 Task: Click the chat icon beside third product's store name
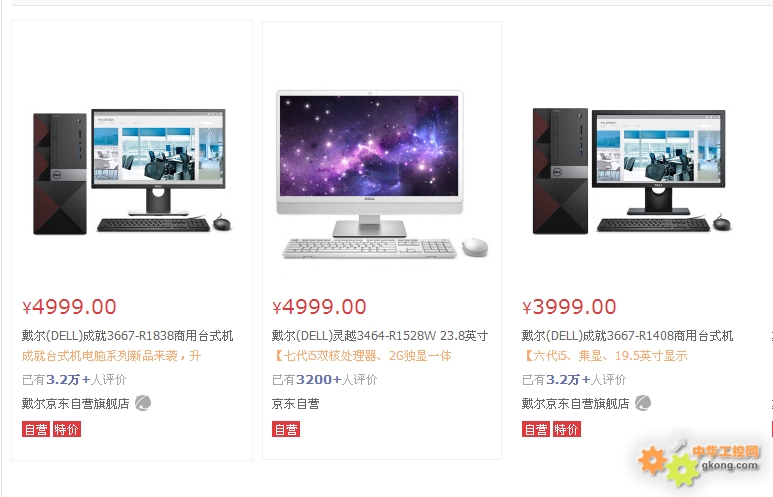coord(643,403)
